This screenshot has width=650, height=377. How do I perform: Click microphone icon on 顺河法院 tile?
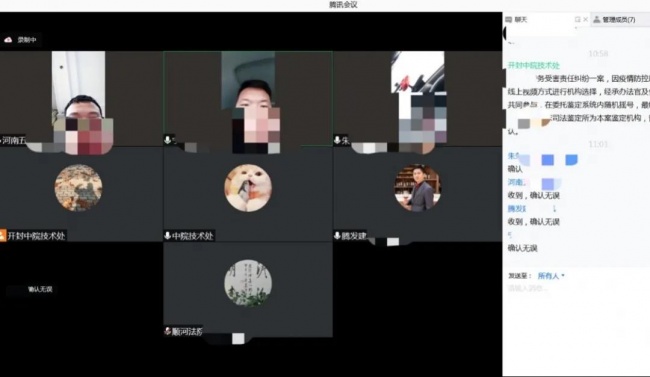click(167, 331)
